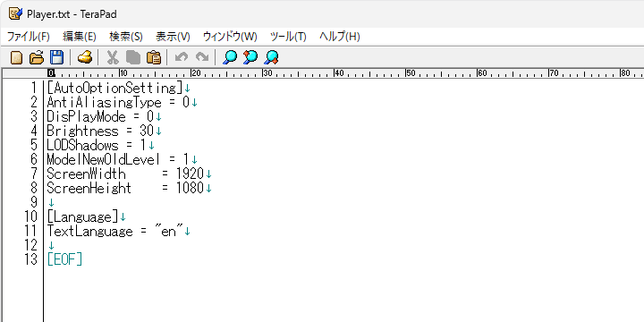
Task: Click the [Language] section header
Action: tap(82, 216)
